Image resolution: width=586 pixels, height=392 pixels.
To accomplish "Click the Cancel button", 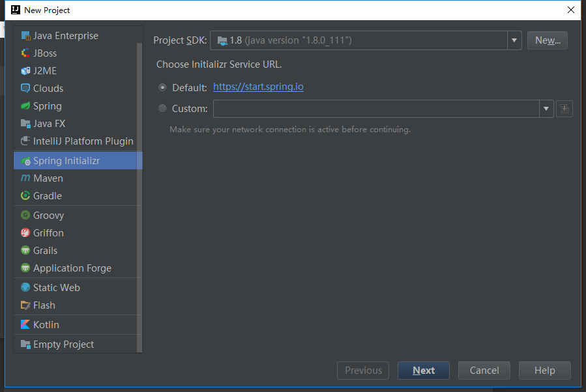I will (484, 371).
